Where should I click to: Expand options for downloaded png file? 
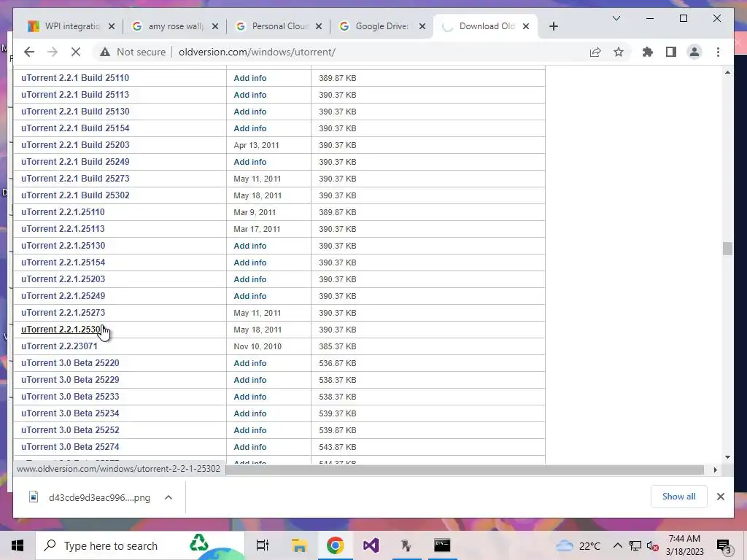tap(169, 497)
